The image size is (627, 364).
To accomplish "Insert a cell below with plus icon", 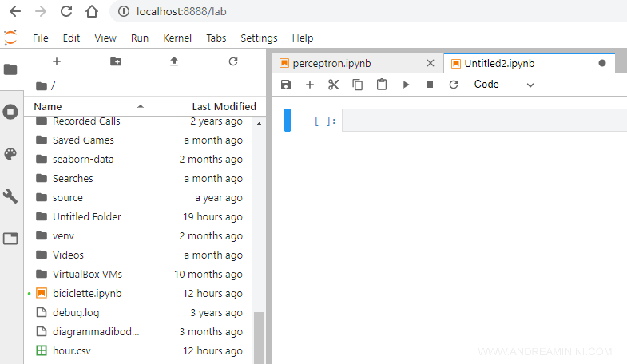I will pos(310,85).
